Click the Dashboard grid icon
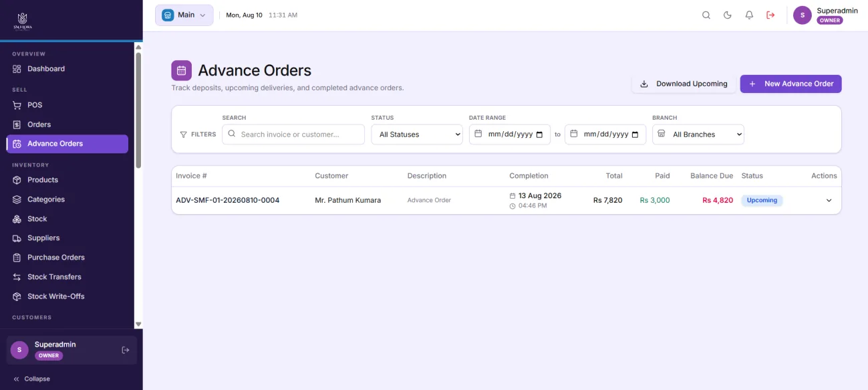The width and height of the screenshot is (868, 390). click(17, 69)
